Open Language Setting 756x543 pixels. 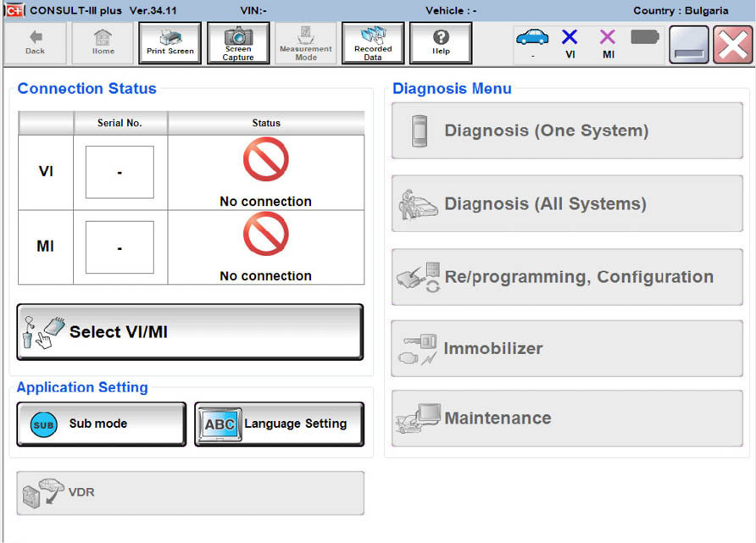(x=279, y=424)
